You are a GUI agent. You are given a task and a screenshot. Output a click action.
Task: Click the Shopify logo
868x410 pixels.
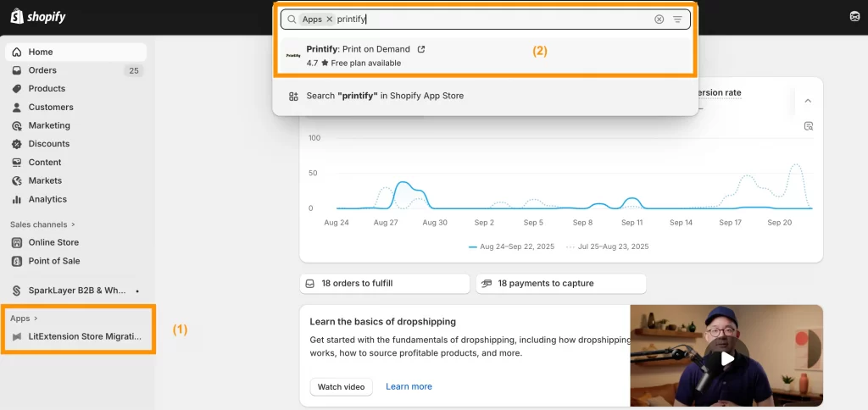(37, 17)
